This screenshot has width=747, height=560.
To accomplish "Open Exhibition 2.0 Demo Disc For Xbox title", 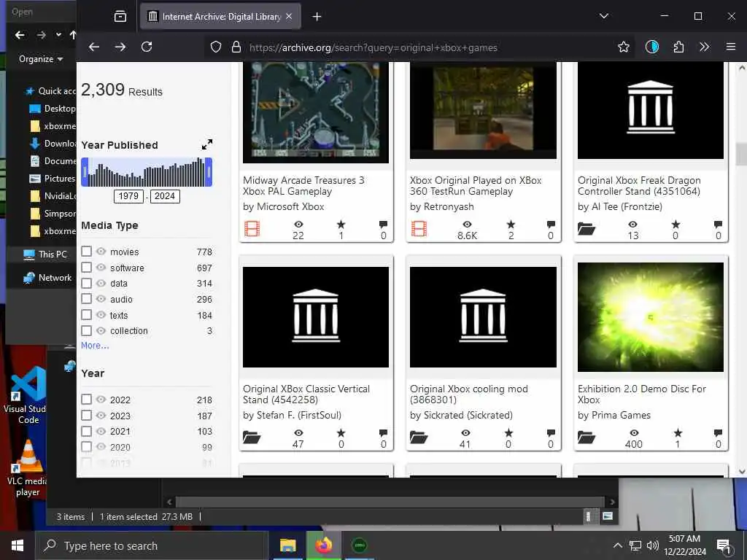I will [x=642, y=394].
